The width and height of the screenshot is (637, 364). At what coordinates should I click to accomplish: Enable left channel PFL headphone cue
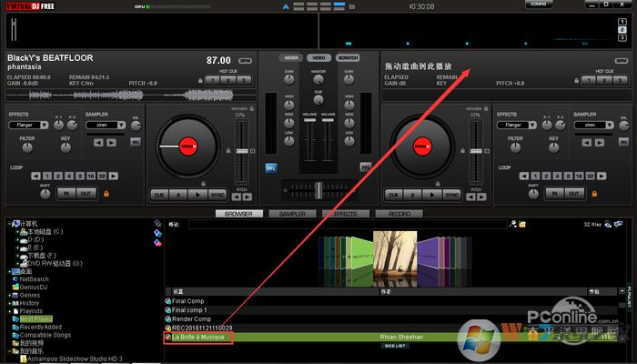(271, 167)
